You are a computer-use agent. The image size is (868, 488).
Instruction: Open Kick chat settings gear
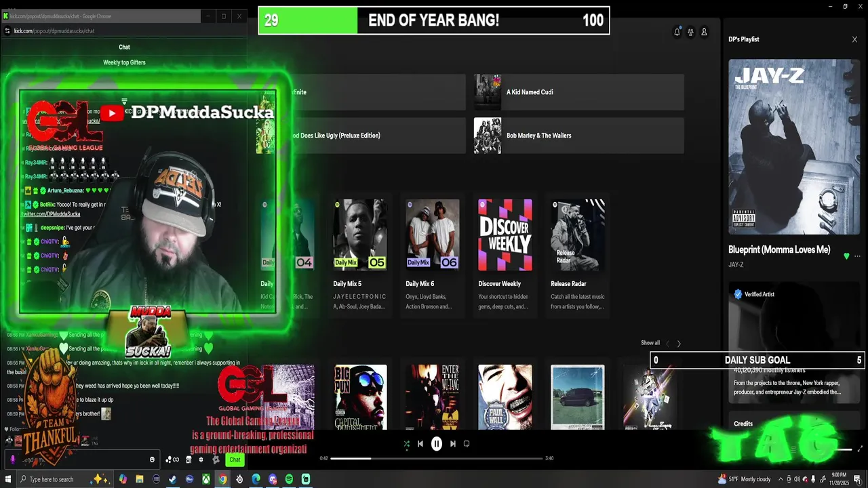coord(201,460)
